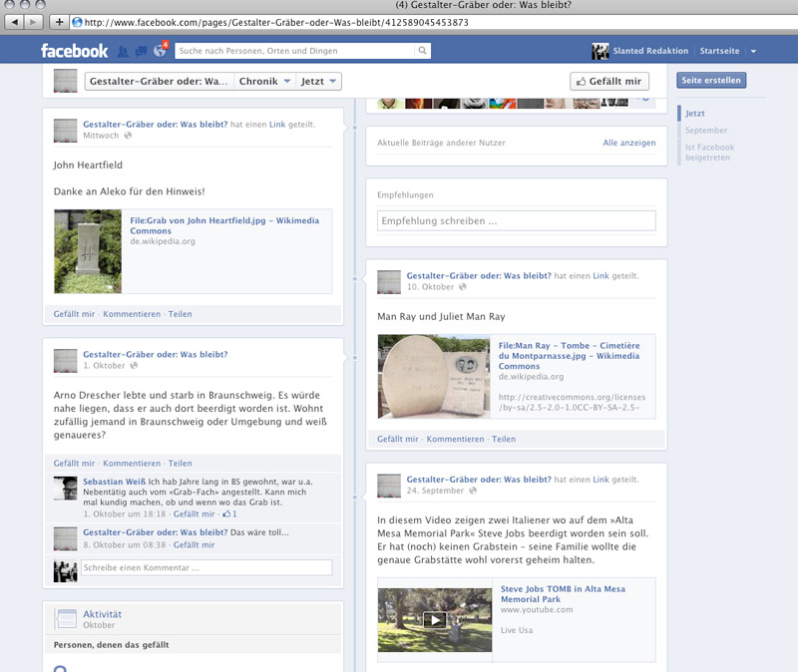
Task: Click Aktivität section icon
Action: 65,619
